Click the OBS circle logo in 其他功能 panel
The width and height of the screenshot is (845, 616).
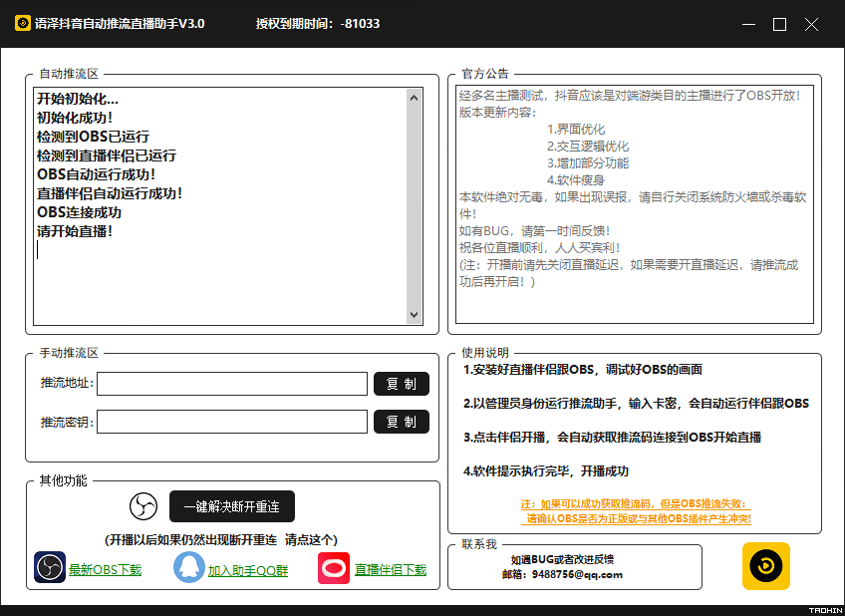coord(142,506)
